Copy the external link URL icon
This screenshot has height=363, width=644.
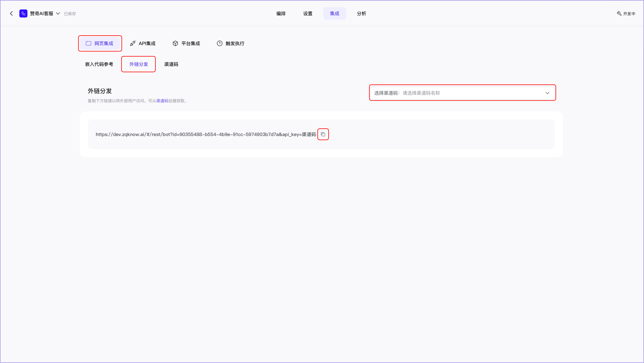pyautogui.click(x=323, y=134)
